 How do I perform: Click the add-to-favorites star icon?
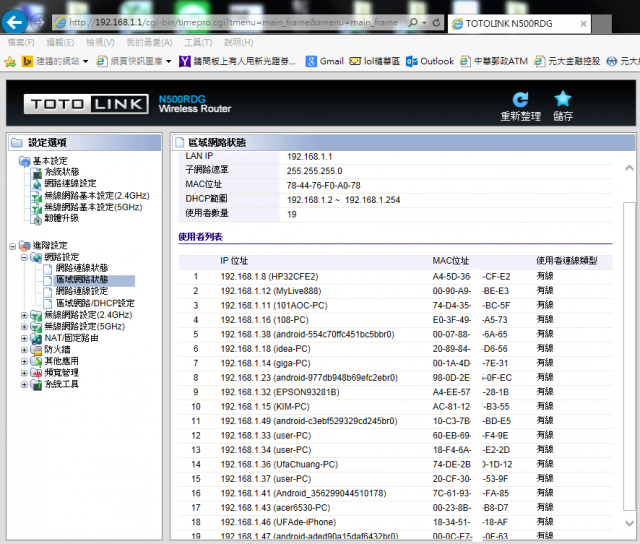point(10,62)
